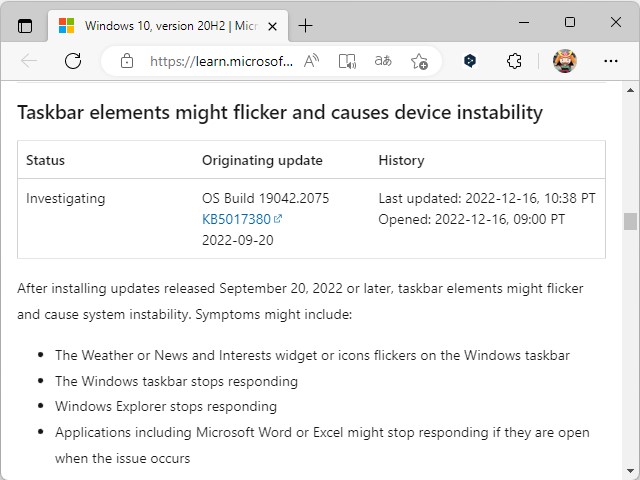
Task: Click the page scrollbar down arrow
Action: (630, 471)
